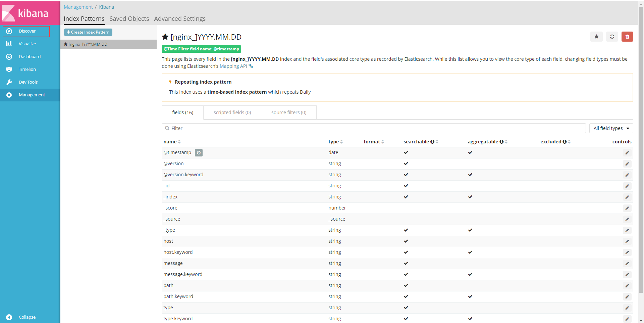This screenshot has height=323, width=644.
Task: Click the message.keyword field name
Action: point(183,274)
